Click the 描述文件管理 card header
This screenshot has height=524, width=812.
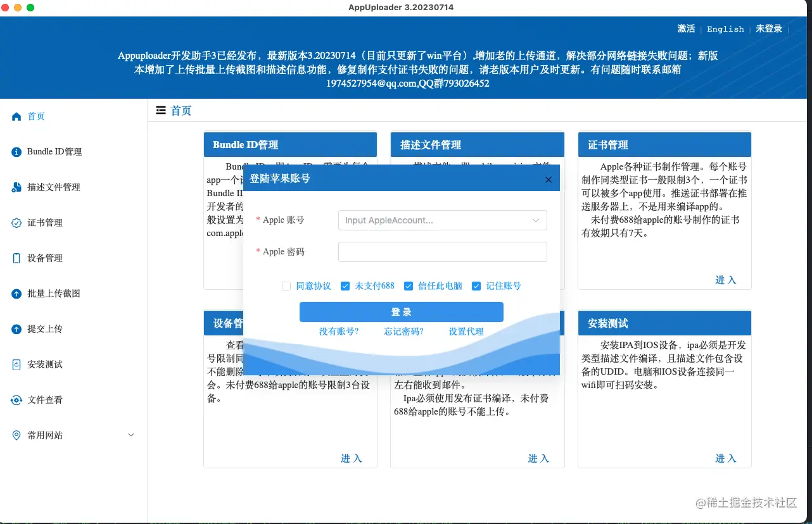click(478, 145)
